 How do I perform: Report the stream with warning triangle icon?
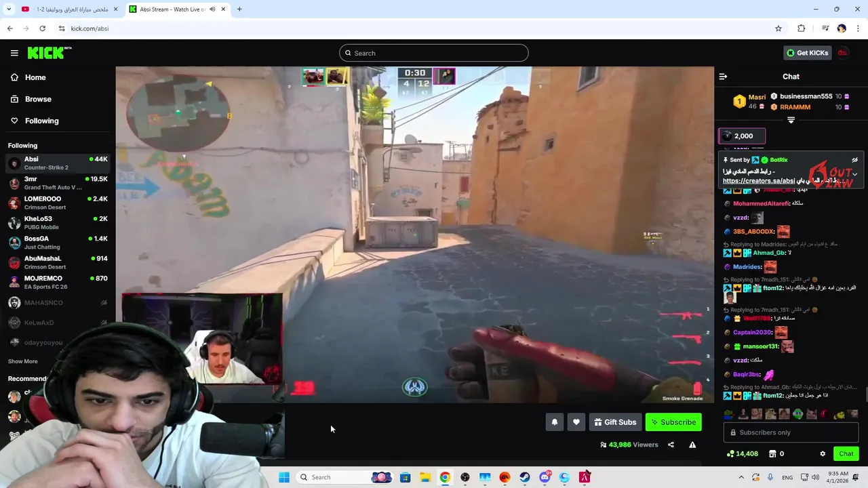pyautogui.click(x=692, y=445)
